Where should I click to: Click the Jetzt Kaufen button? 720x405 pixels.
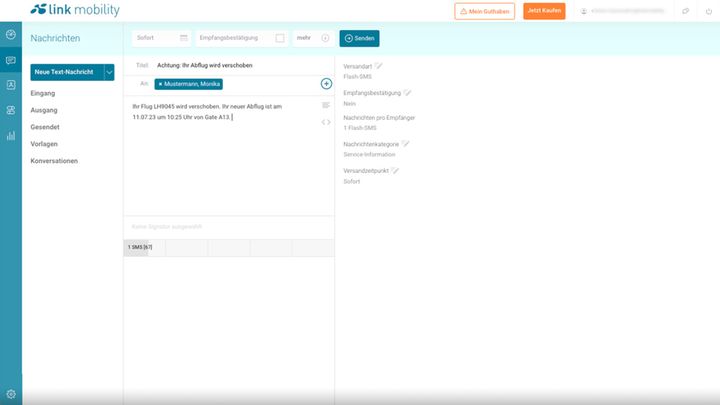point(544,11)
